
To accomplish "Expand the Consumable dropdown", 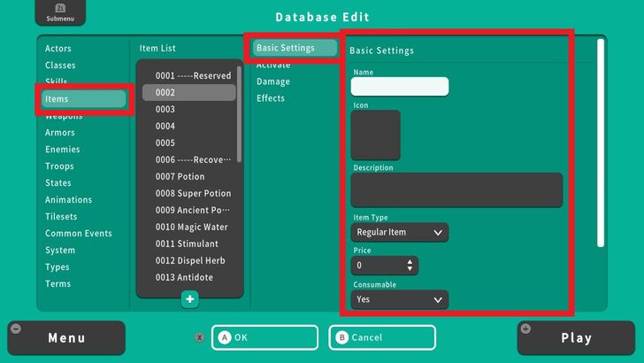I will (399, 300).
